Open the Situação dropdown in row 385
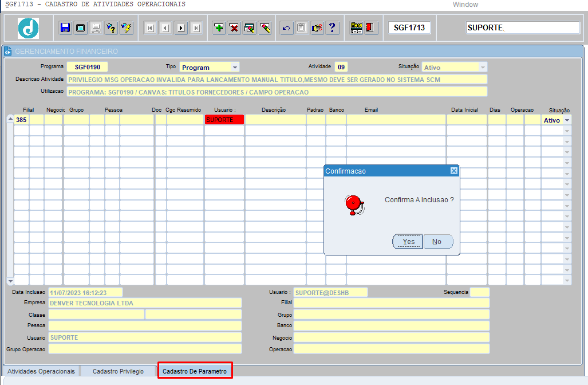This screenshot has width=588, height=385. [567, 120]
